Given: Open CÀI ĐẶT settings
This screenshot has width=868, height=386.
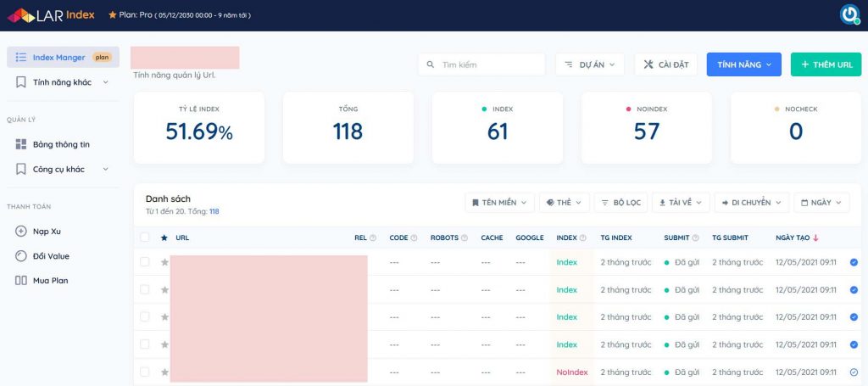Looking at the screenshot, I should tap(666, 64).
